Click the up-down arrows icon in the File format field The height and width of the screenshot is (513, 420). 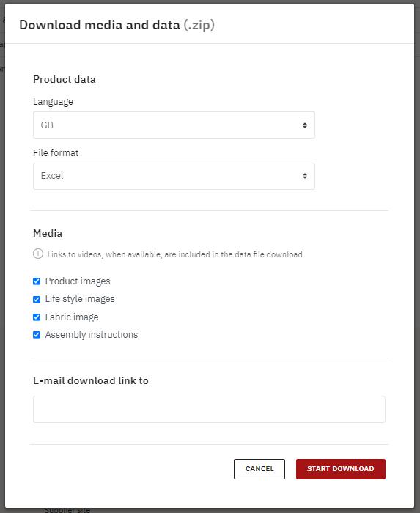(304, 177)
